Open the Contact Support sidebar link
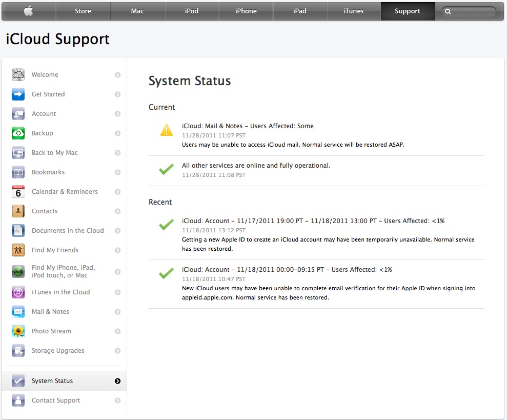This screenshot has width=507, height=420. point(55,401)
